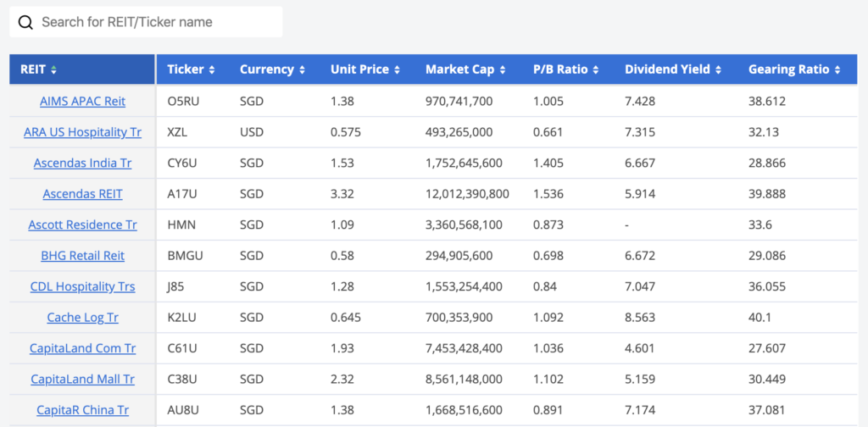868x427 pixels.
Task: Click unit price value 0.575
Action: point(346,132)
